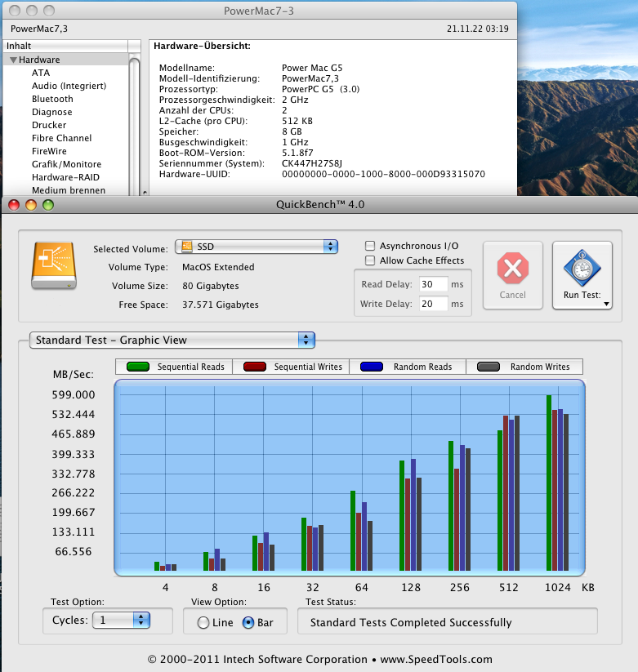Select Diagnose in the hardware list
Screen dimensions: 638x672
[x=52, y=113]
